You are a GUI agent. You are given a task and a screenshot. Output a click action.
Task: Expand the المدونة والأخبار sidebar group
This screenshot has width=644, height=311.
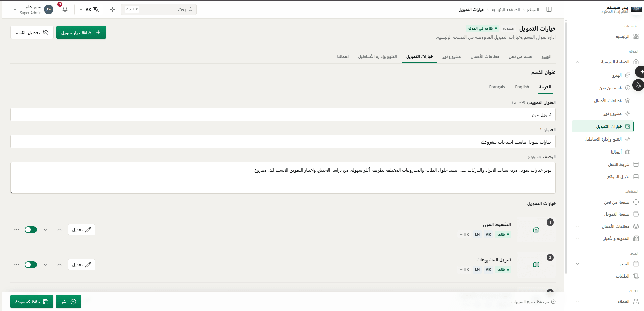click(577, 239)
